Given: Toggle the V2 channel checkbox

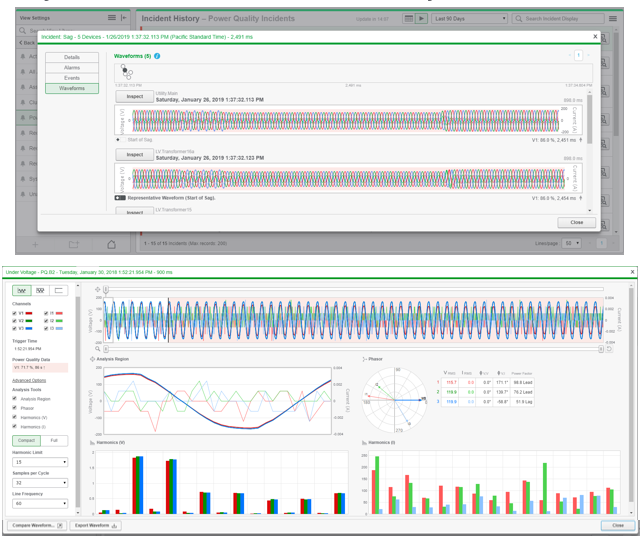Looking at the screenshot, I should click(x=15, y=321).
